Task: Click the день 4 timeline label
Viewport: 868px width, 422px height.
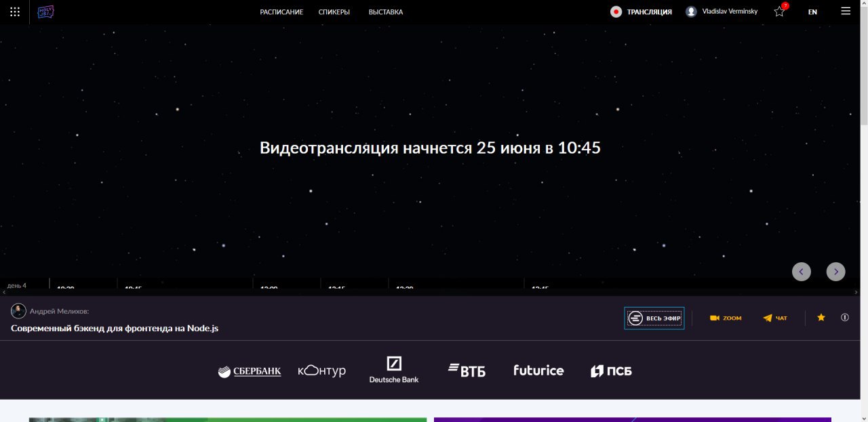Action: pos(17,286)
